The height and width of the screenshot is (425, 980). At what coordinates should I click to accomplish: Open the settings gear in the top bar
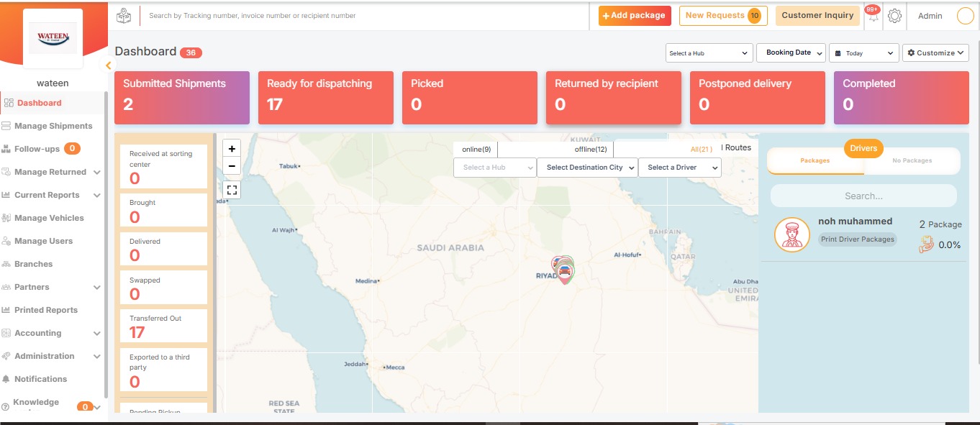[894, 16]
